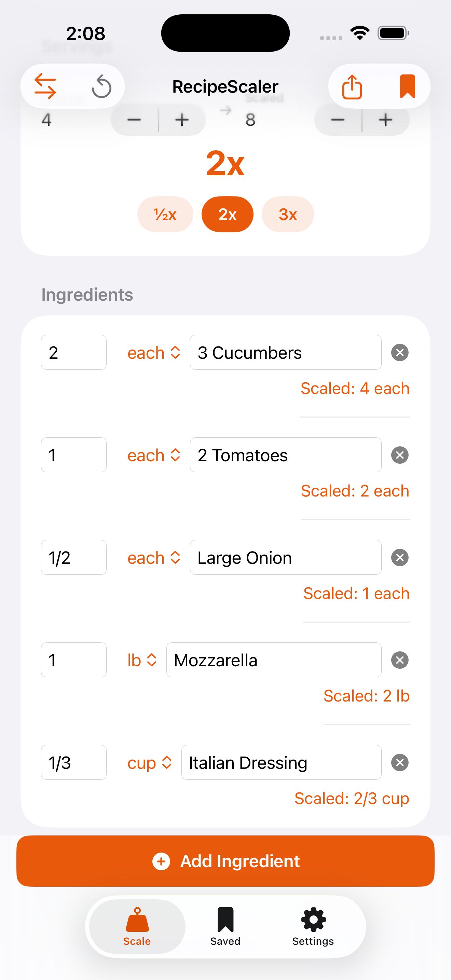This screenshot has width=451, height=980.
Task: Tap the share icon
Action: point(352,87)
